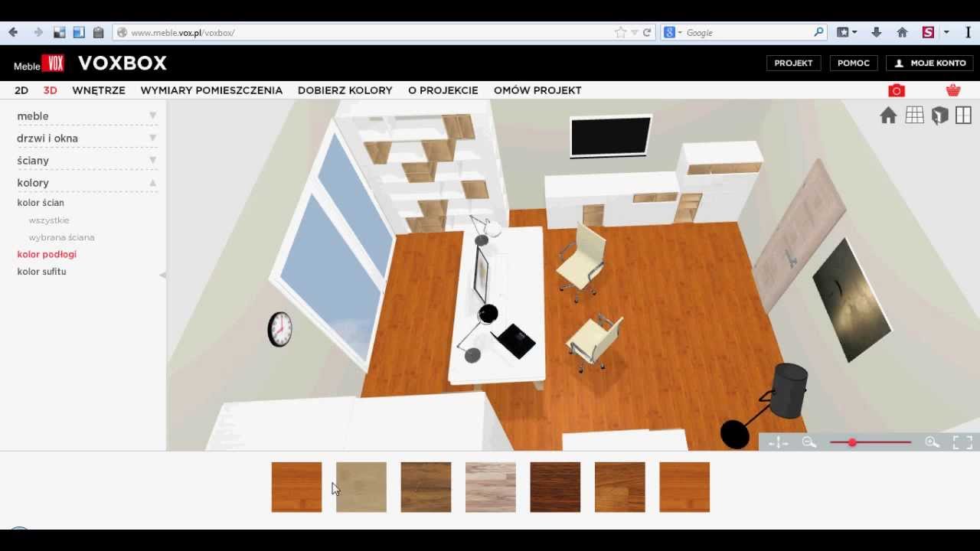Pick the sixth brown-orange wood swatch
This screenshot has height=551, width=980.
tap(620, 487)
